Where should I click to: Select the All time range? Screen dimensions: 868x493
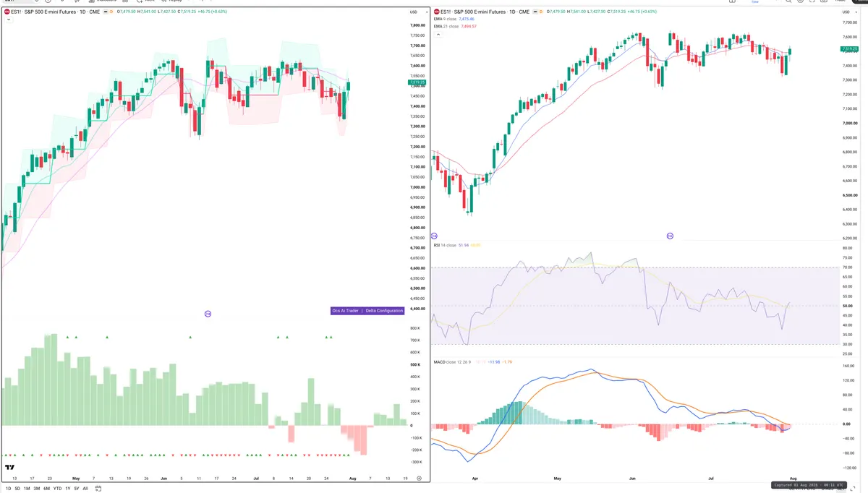[x=85, y=489]
